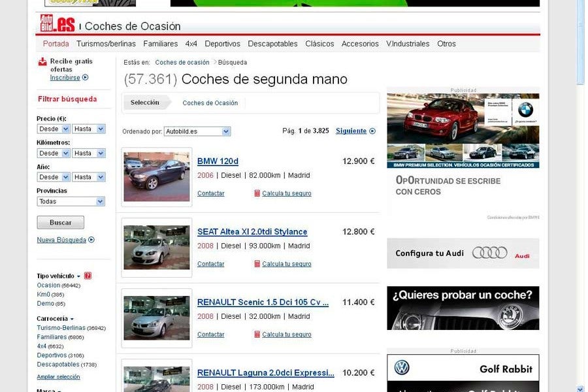588x392 pixels.
Task: Open the Kilómetros Hasta dropdown
Action: (x=88, y=153)
